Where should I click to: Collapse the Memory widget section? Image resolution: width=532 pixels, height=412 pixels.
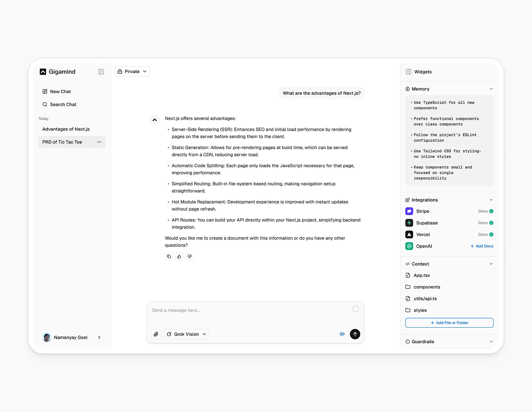491,89
